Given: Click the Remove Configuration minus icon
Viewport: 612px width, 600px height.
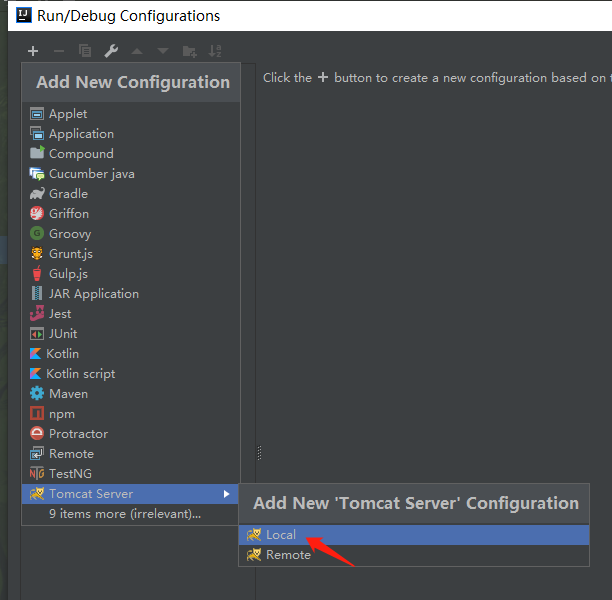Looking at the screenshot, I should (59, 51).
